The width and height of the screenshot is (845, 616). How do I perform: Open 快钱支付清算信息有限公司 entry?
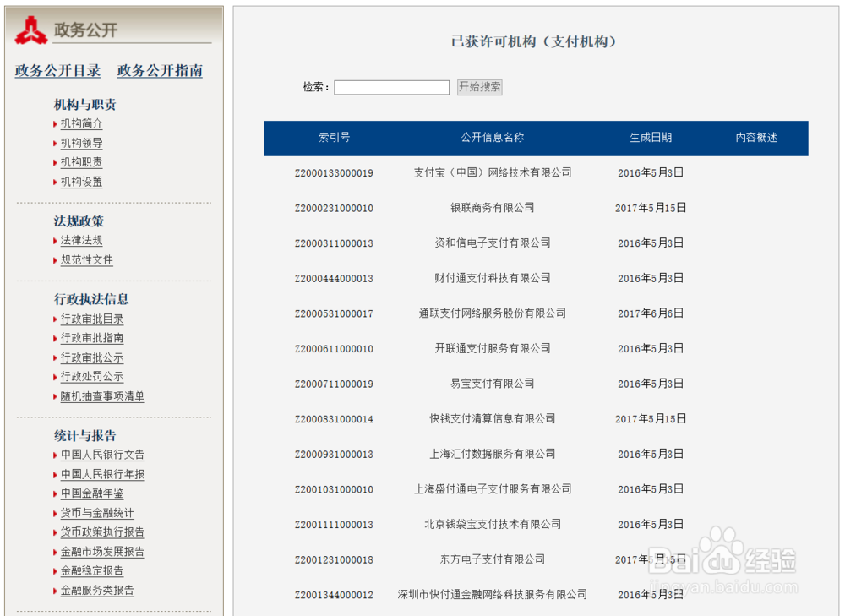point(493,418)
